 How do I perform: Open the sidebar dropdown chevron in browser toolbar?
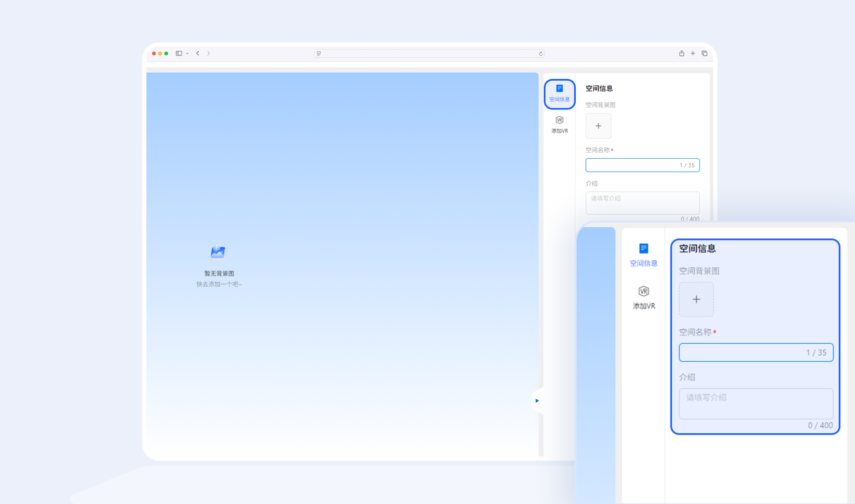(x=187, y=53)
